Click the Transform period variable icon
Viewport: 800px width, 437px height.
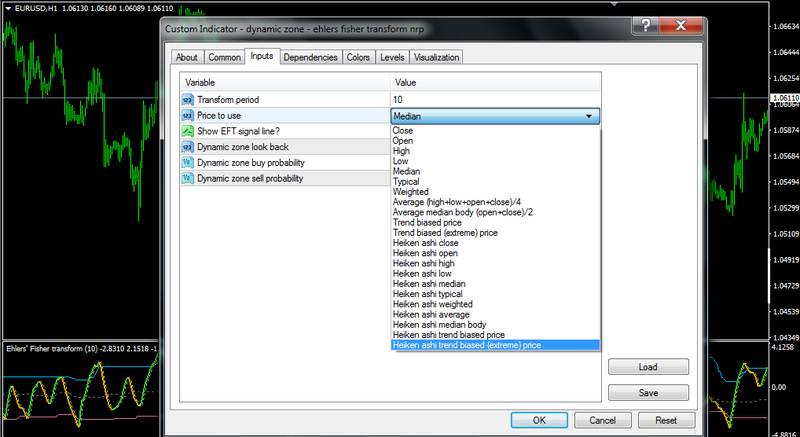[188, 99]
